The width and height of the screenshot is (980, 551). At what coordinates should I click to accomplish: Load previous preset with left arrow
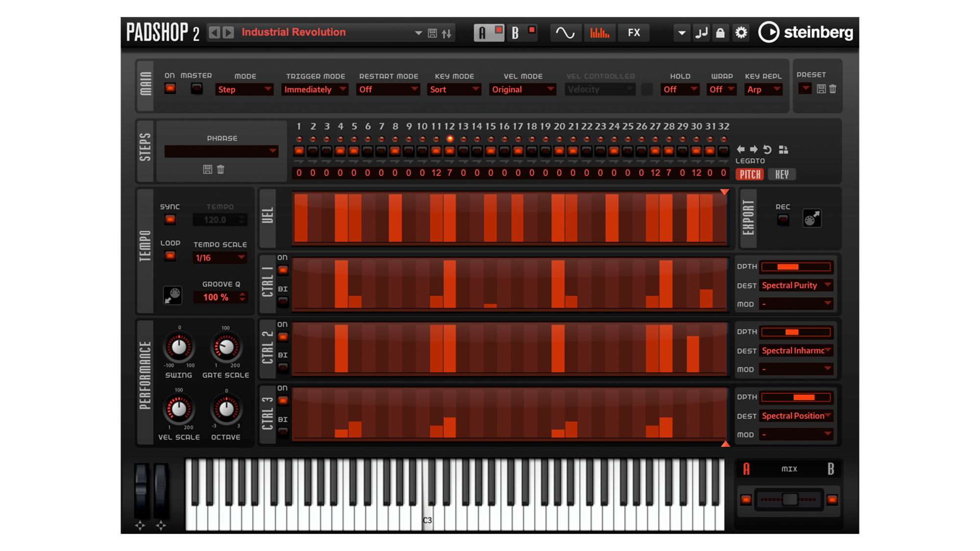tap(214, 32)
